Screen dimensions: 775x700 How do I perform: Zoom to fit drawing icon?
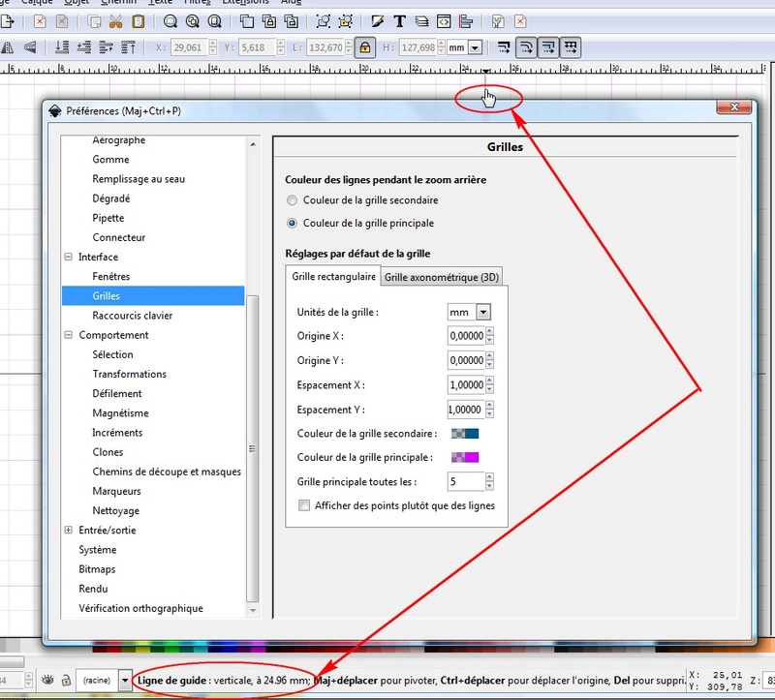[192, 21]
